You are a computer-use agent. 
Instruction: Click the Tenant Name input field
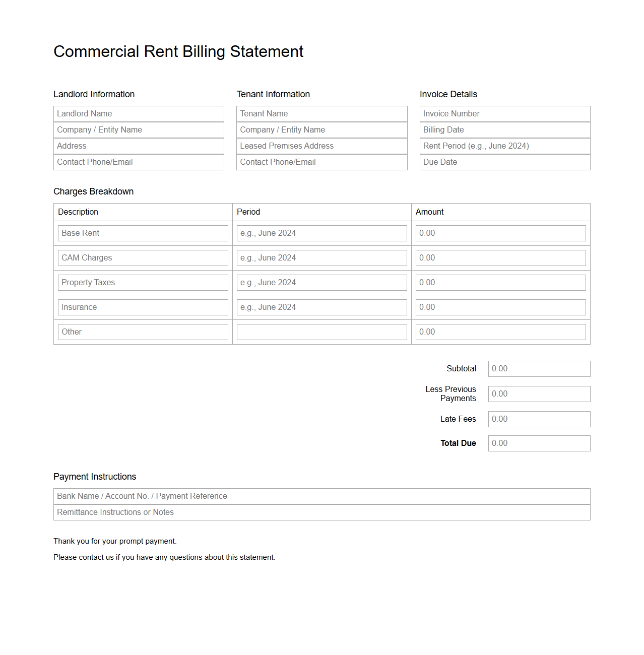[x=321, y=114]
